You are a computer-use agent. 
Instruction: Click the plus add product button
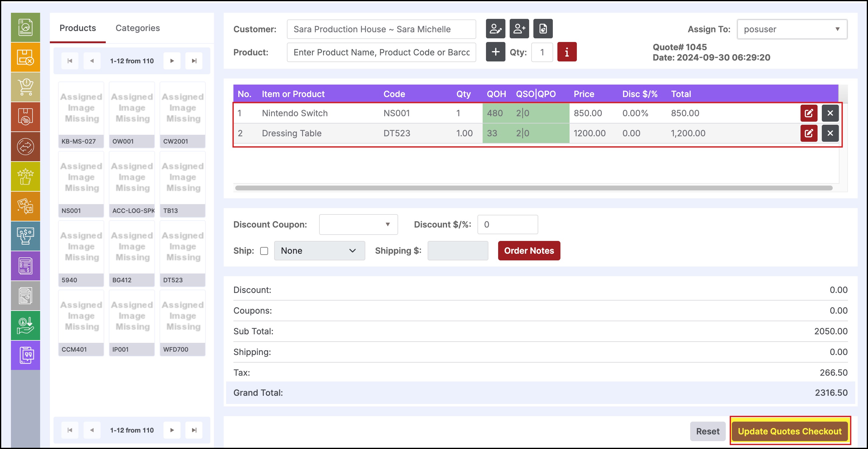495,52
